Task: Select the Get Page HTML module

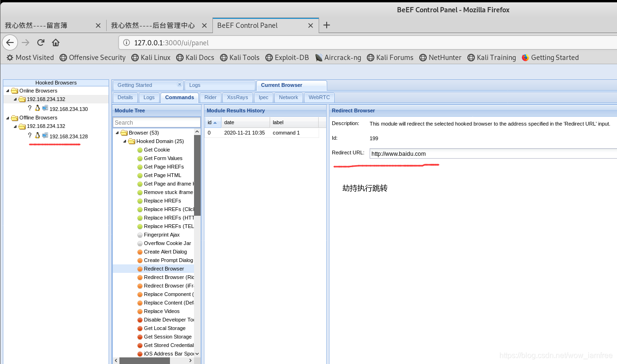Action: 162,175
